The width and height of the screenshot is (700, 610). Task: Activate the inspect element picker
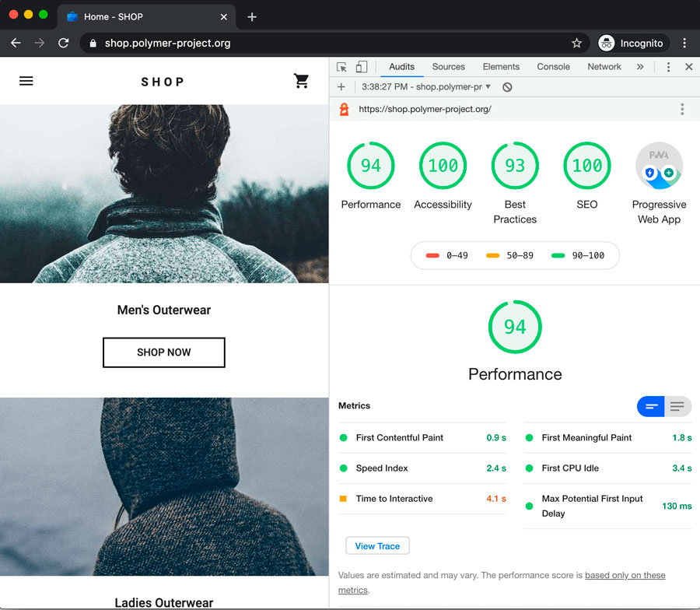coord(342,67)
